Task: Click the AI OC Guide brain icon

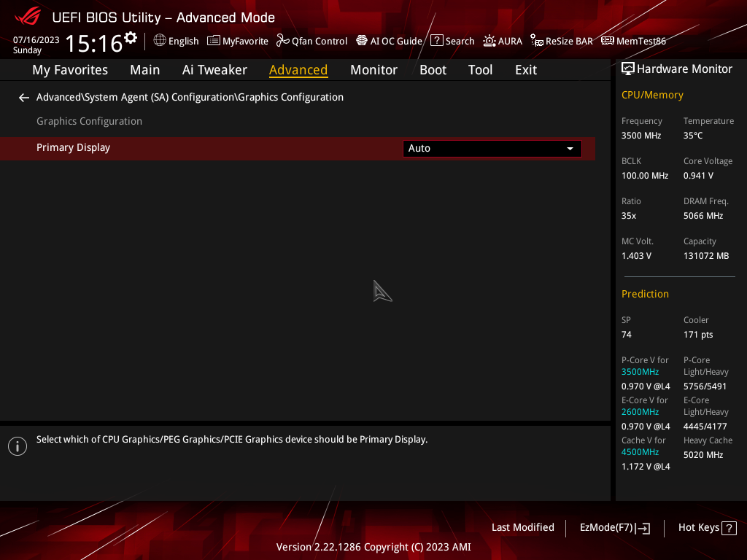Action: coord(362,41)
